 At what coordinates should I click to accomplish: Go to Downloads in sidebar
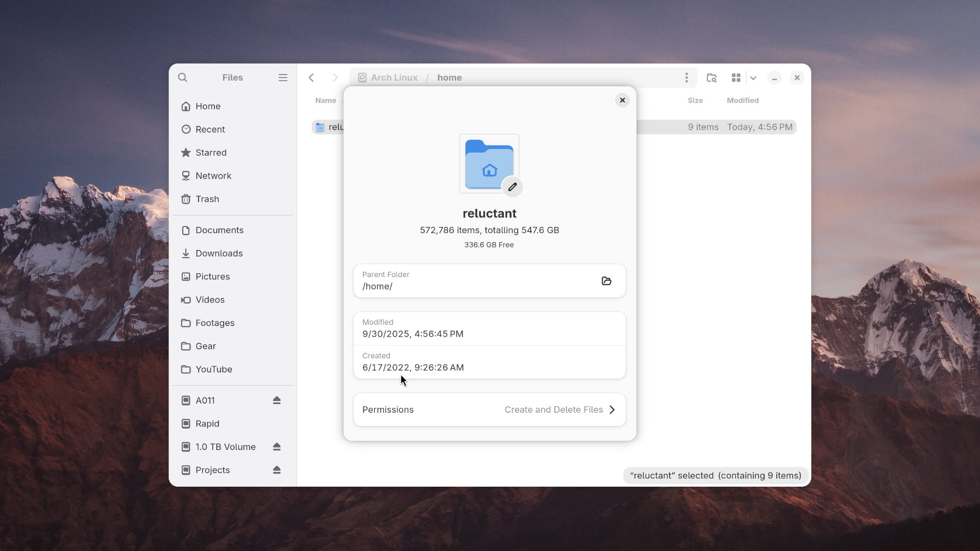219,254
